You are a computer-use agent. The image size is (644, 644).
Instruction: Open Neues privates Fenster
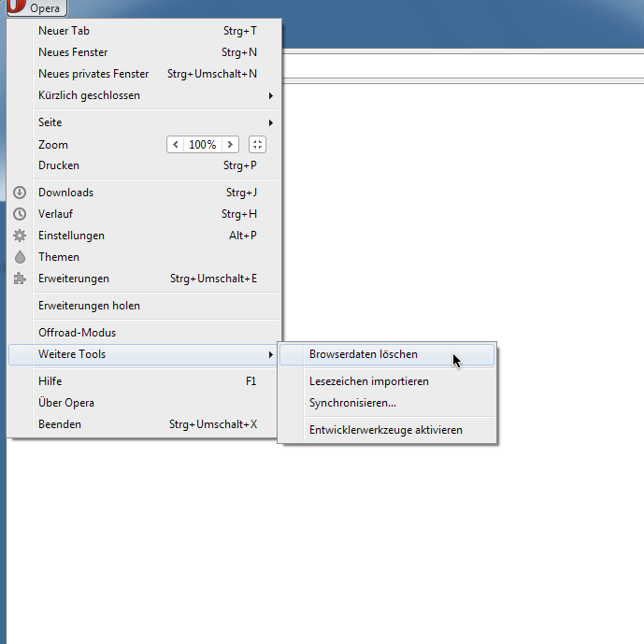[x=145, y=74]
